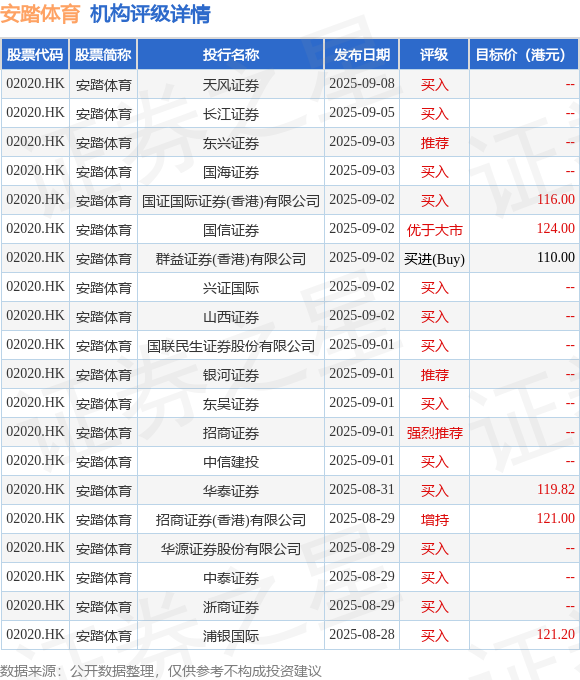Select the 天风证券 row name
The width and height of the screenshot is (580, 680).
(x=231, y=85)
